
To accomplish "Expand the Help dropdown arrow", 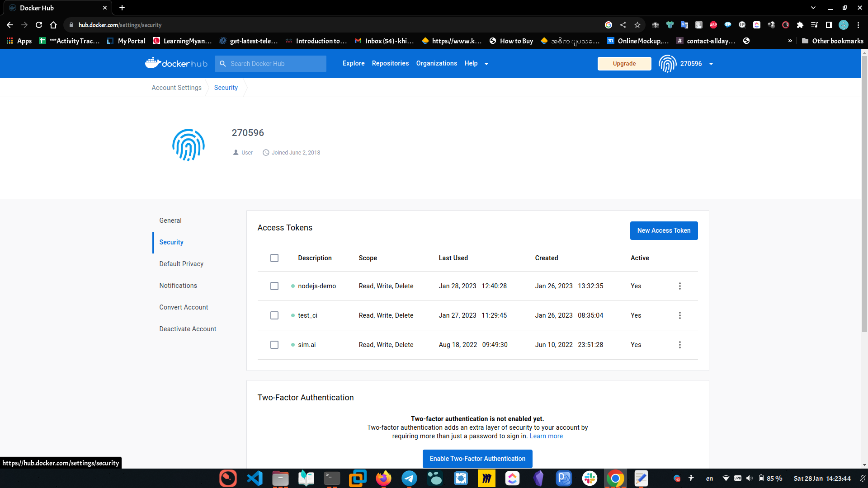I will point(486,64).
